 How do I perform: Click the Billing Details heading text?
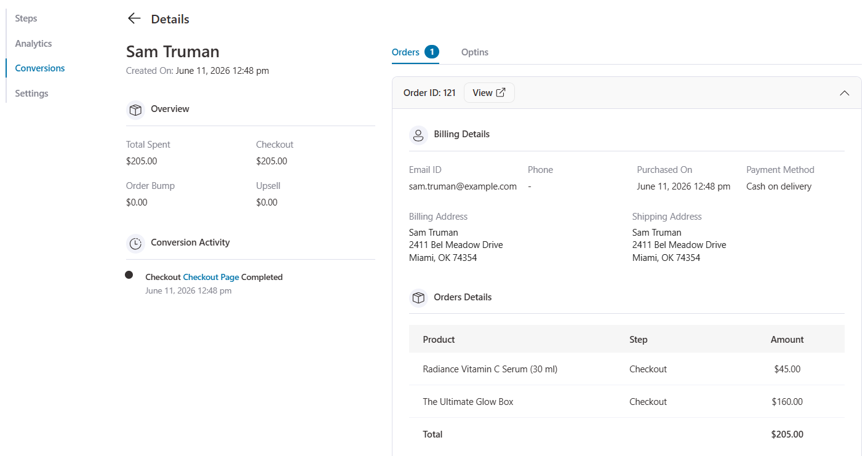click(461, 134)
